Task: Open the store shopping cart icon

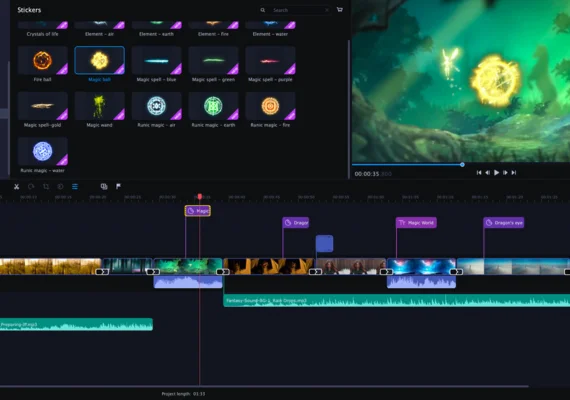Action: pos(340,9)
